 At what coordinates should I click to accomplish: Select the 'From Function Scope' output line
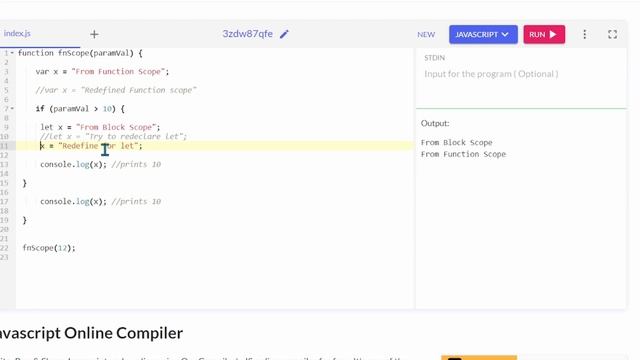point(463,154)
